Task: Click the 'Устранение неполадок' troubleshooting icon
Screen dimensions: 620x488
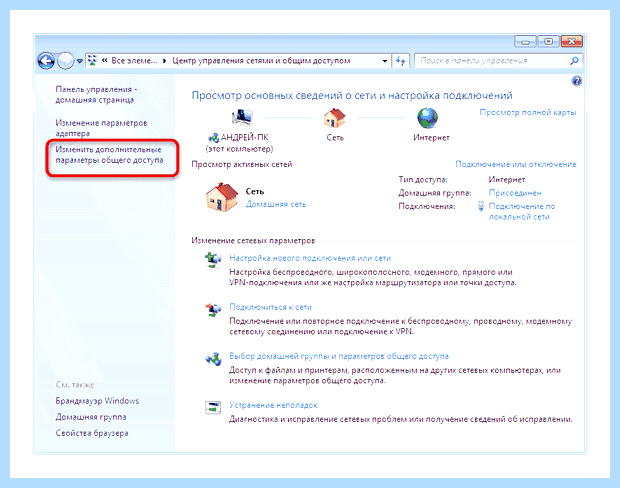Action: pyautogui.click(x=213, y=407)
